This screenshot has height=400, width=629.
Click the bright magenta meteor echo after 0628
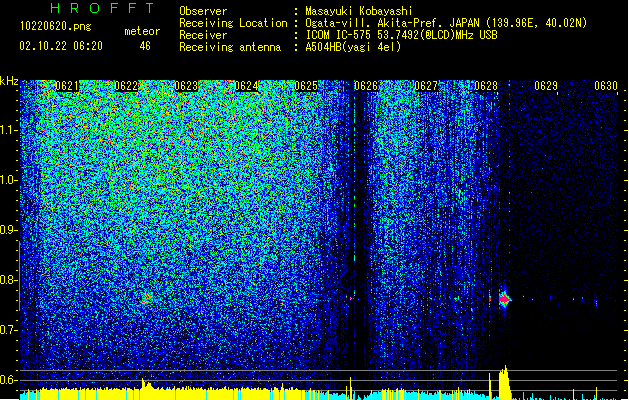pos(504,299)
